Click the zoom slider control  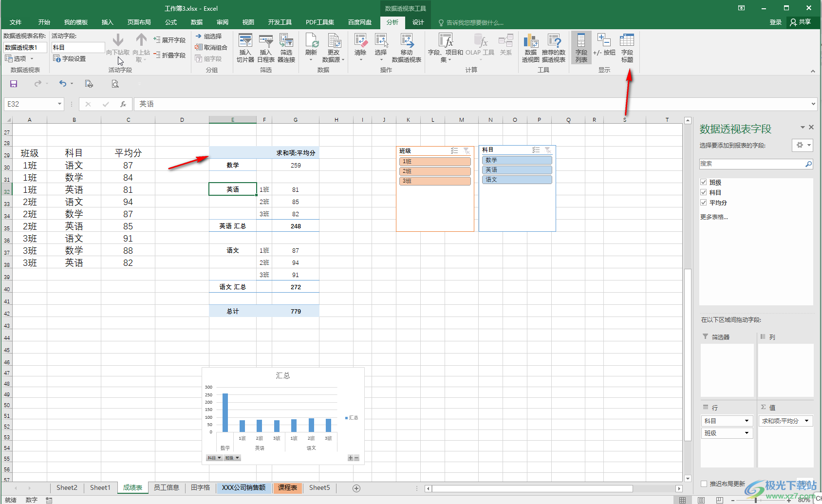click(x=756, y=500)
